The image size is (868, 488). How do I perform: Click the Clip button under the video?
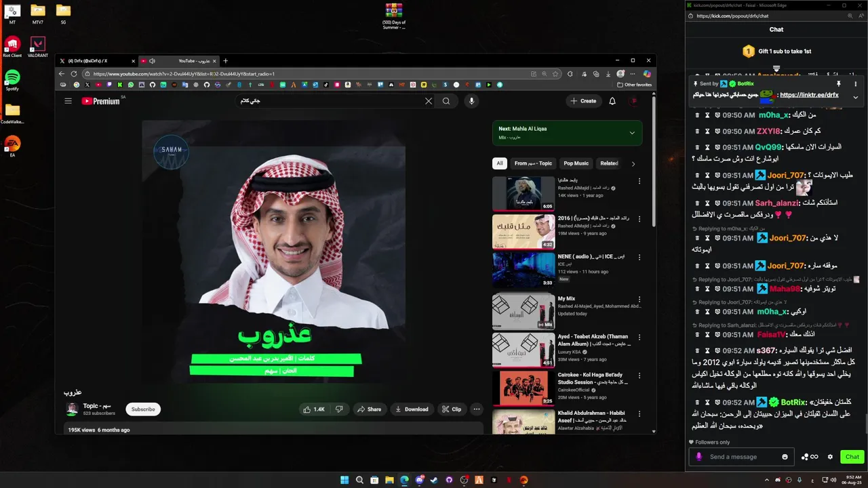[452, 409]
